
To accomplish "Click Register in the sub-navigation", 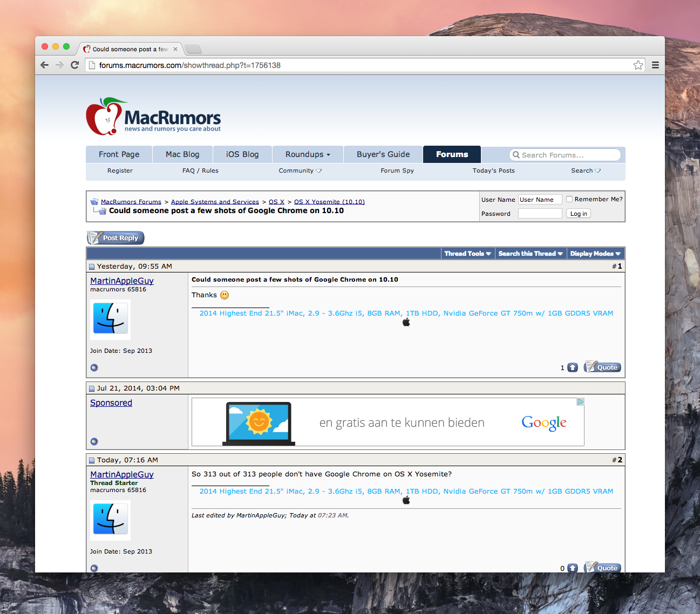I will click(x=120, y=170).
